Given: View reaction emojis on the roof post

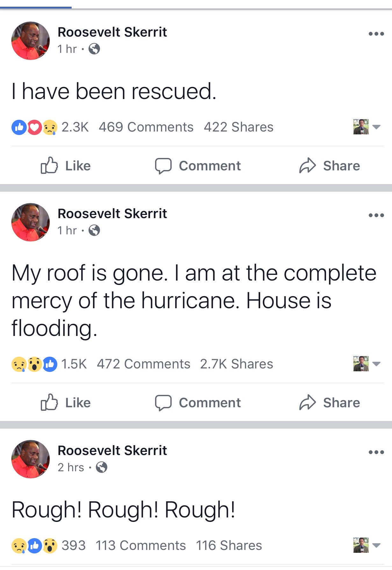Looking at the screenshot, I should pyautogui.click(x=34, y=364).
